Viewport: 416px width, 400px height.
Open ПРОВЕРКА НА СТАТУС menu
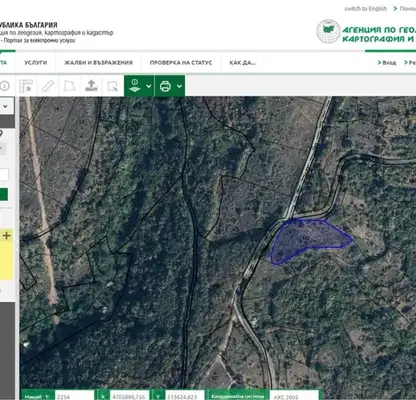[x=181, y=63]
